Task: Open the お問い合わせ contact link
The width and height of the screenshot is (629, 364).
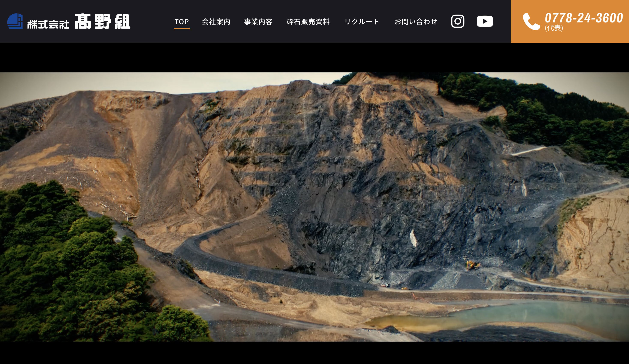Action: coord(416,22)
